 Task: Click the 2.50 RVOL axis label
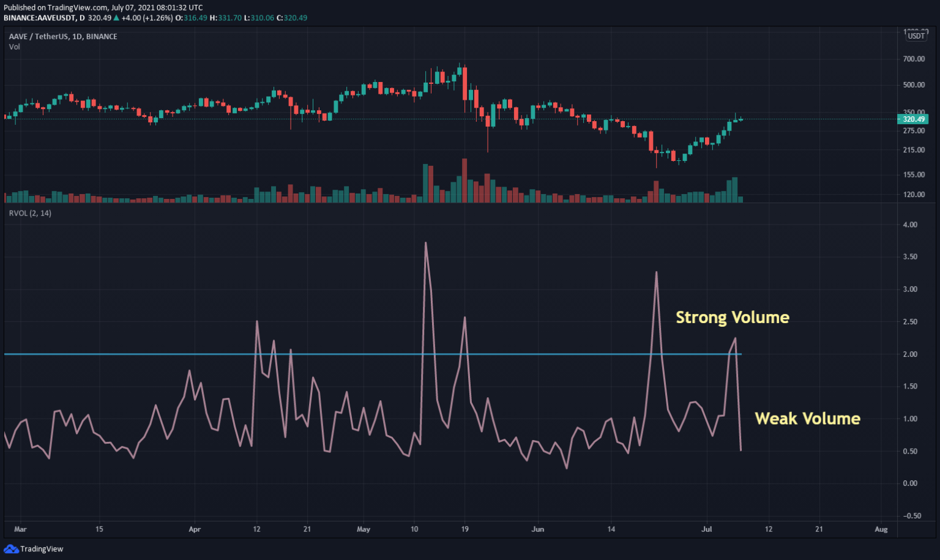(910, 321)
